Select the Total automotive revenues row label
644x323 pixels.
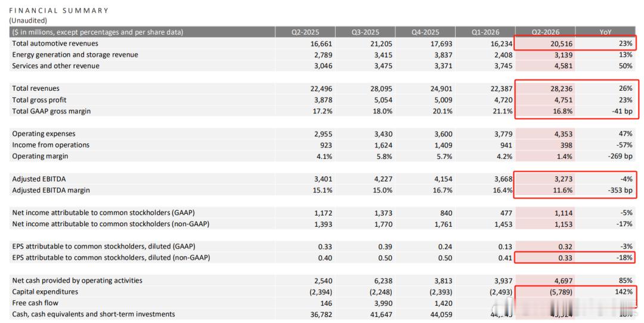[x=55, y=43]
